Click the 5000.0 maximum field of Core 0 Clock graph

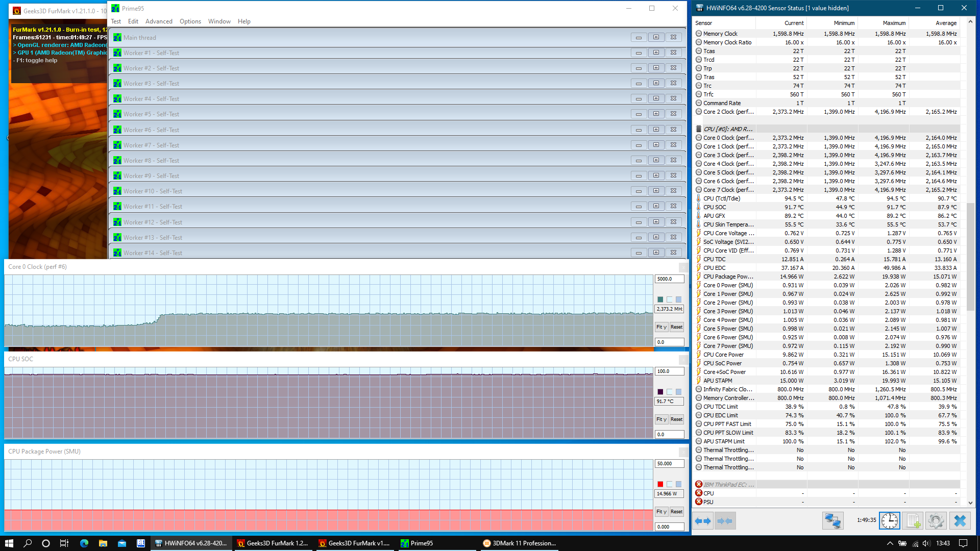(669, 279)
